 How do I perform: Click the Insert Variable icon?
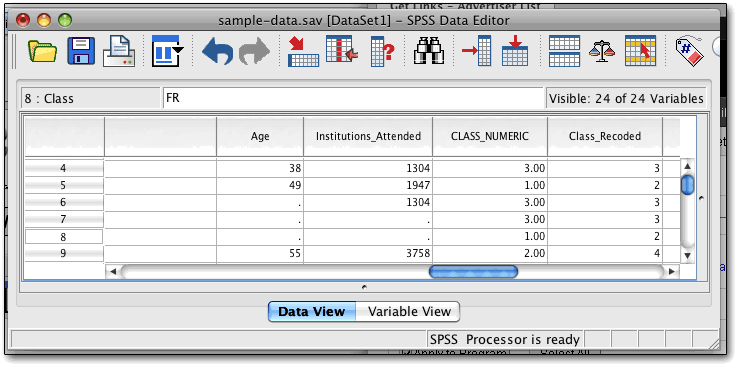tap(515, 51)
